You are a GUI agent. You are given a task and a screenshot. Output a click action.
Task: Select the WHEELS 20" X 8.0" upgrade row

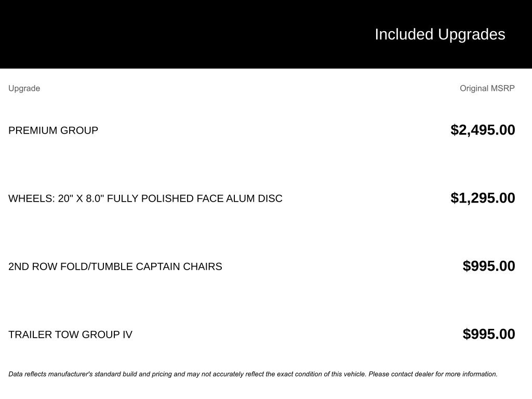[262, 198]
